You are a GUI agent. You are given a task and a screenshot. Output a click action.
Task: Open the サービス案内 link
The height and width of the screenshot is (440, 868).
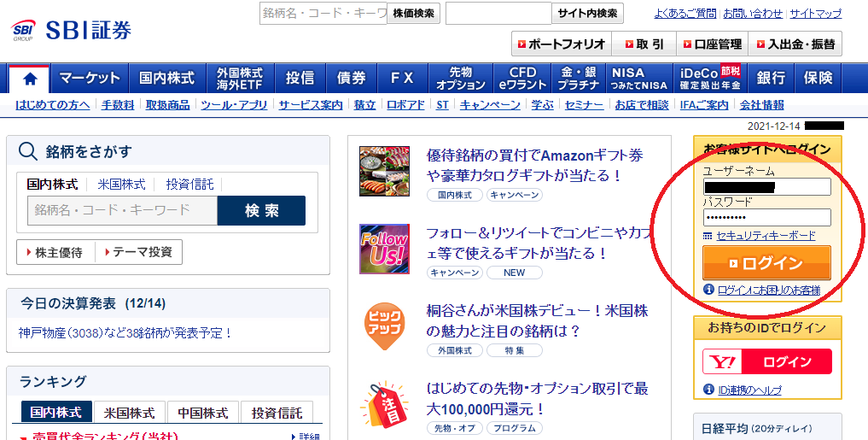[x=311, y=105]
